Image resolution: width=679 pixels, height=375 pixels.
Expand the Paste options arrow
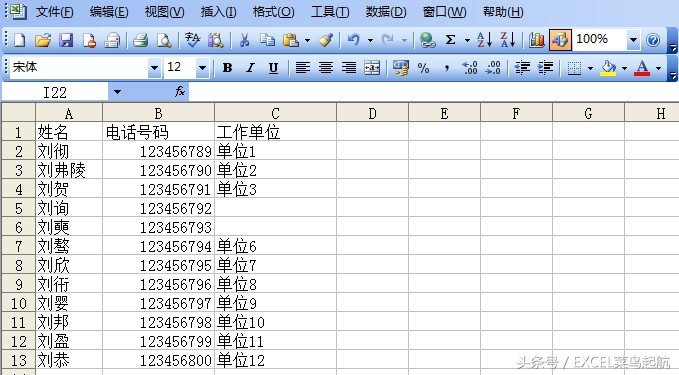click(x=307, y=41)
